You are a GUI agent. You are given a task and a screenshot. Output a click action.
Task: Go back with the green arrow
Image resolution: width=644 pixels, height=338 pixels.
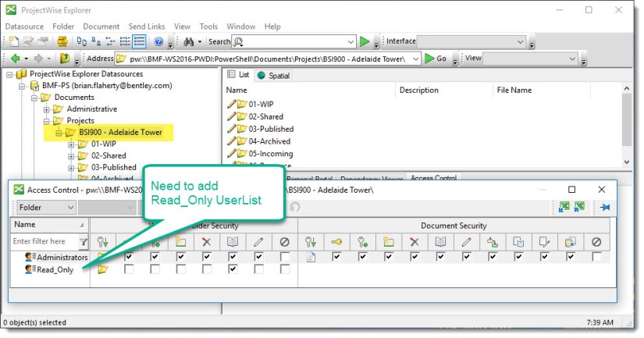(16, 59)
